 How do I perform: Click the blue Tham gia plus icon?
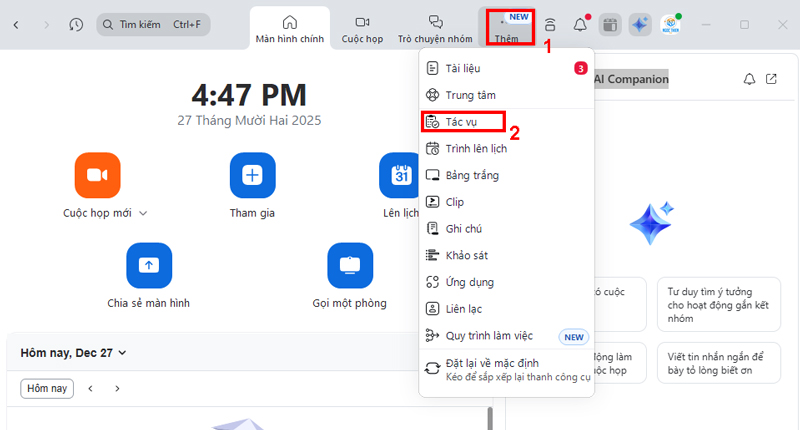click(252, 176)
